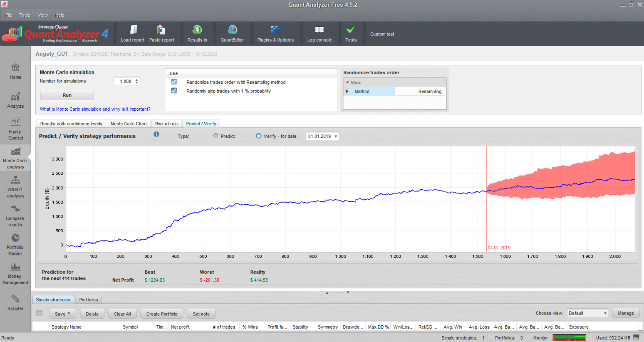The width and height of the screenshot is (644, 342).
Task: Click Custom test in toolbar
Action: click(382, 34)
